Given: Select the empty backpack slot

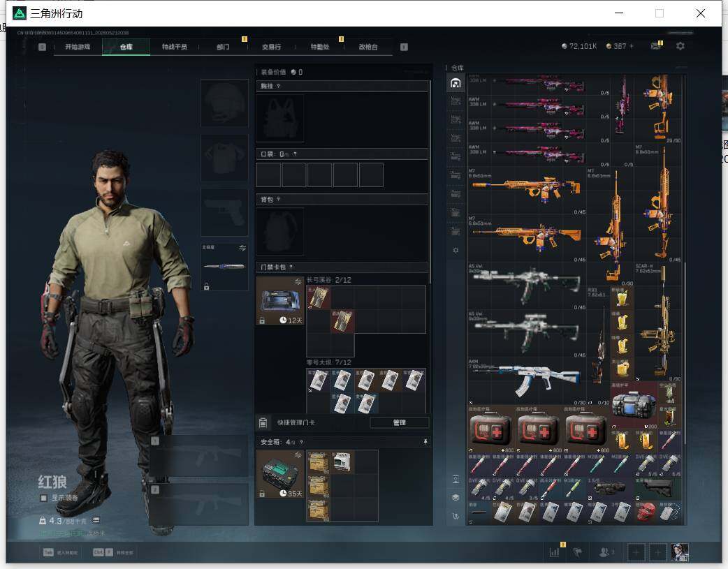Looking at the screenshot, I should pyautogui.click(x=280, y=232).
